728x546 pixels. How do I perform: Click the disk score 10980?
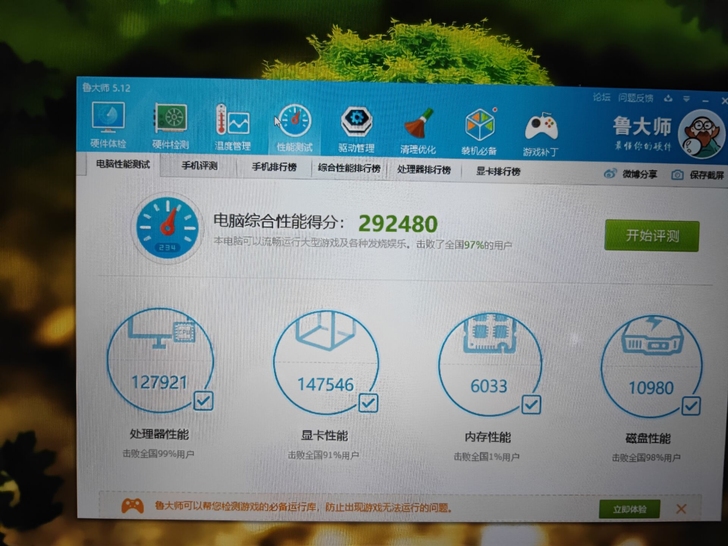click(x=651, y=388)
